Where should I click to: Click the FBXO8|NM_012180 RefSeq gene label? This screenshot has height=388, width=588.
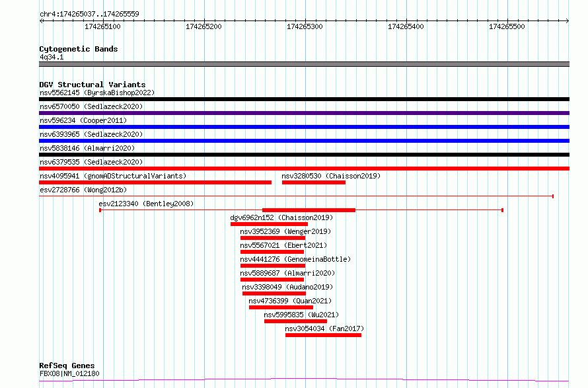point(69,373)
